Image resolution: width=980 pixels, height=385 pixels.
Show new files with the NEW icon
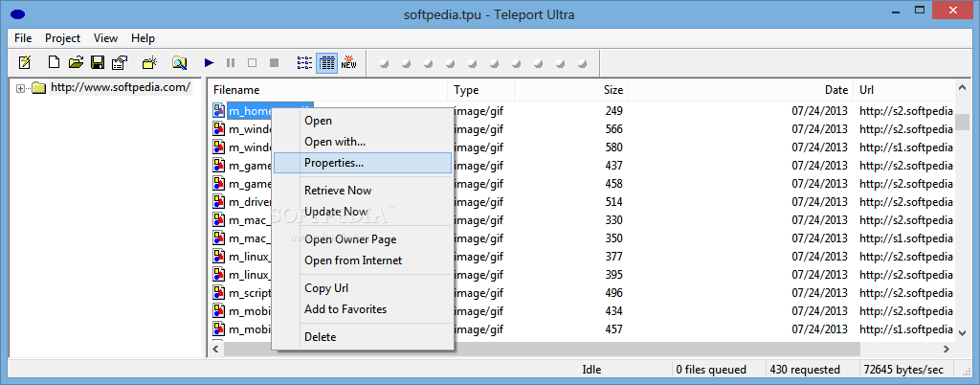click(348, 62)
